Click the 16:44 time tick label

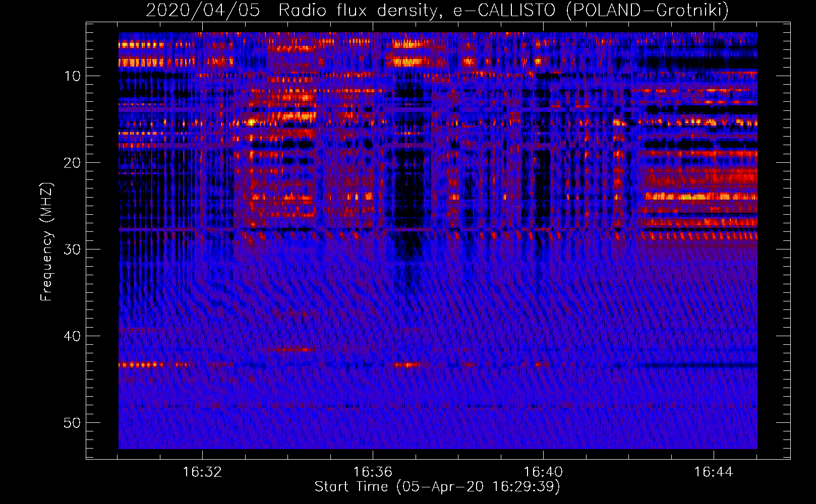tap(714, 472)
